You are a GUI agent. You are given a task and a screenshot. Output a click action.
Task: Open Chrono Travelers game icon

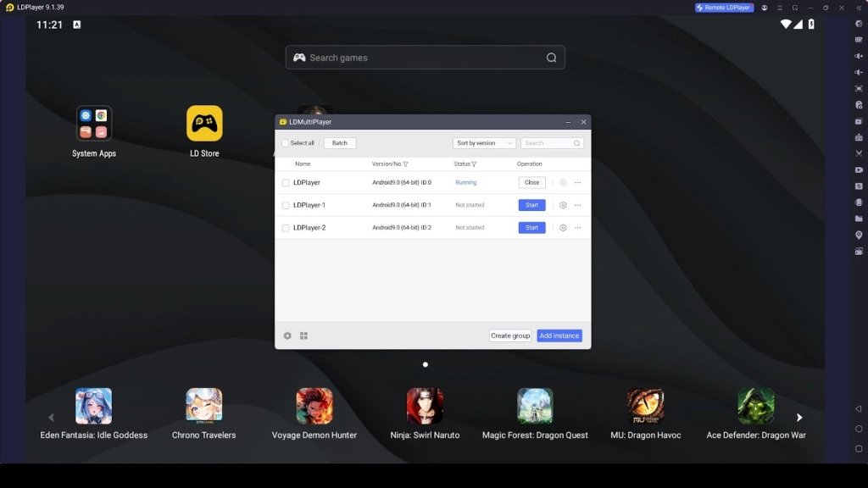pyautogui.click(x=203, y=406)
